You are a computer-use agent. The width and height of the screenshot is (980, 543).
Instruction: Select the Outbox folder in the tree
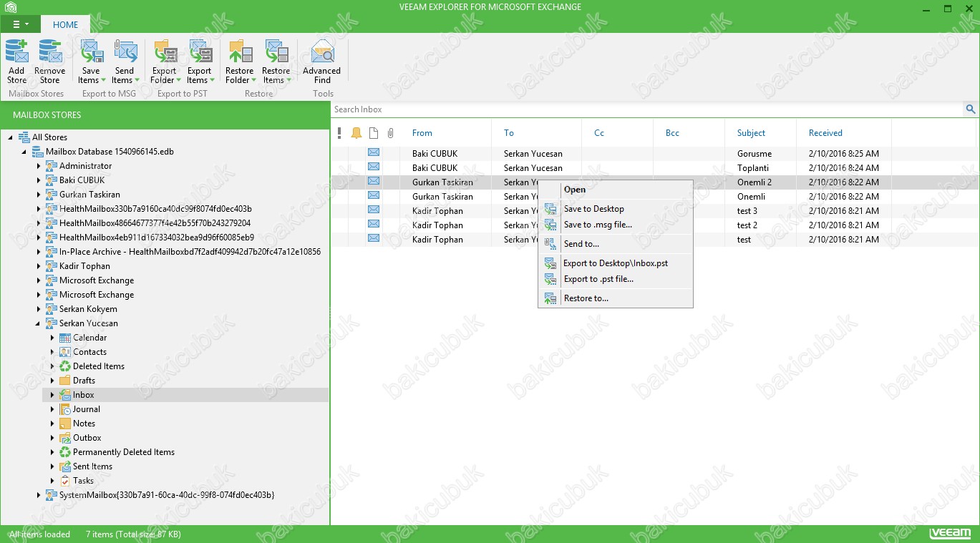(x=87, y=438)
